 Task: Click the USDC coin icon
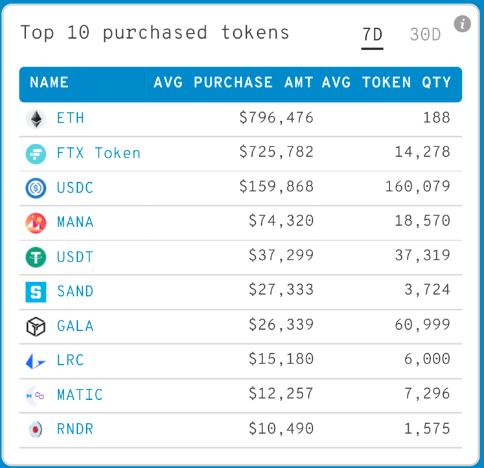(36, 188)
